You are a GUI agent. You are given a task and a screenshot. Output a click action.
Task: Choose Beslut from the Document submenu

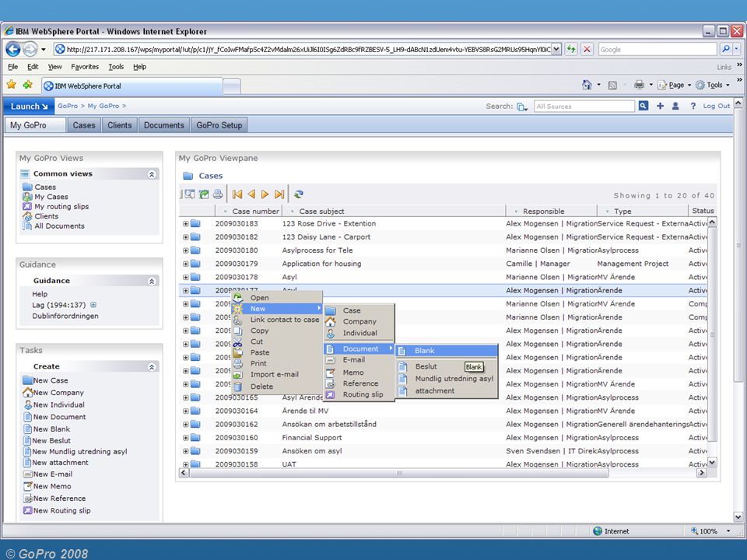pos(426,366)
